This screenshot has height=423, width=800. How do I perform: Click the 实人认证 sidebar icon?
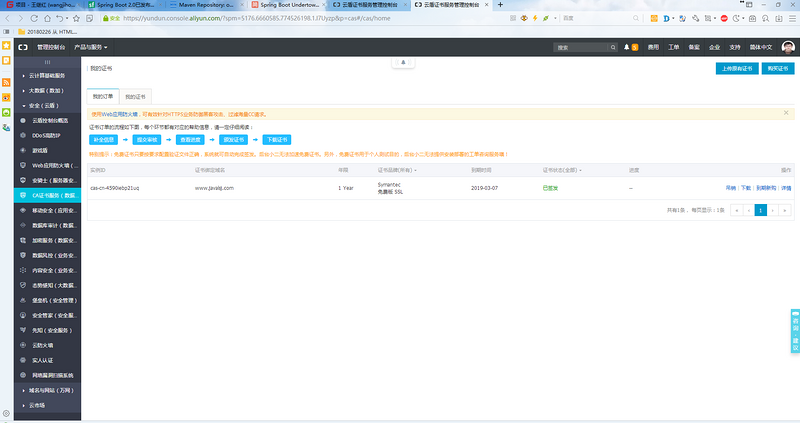coord(23,360)
